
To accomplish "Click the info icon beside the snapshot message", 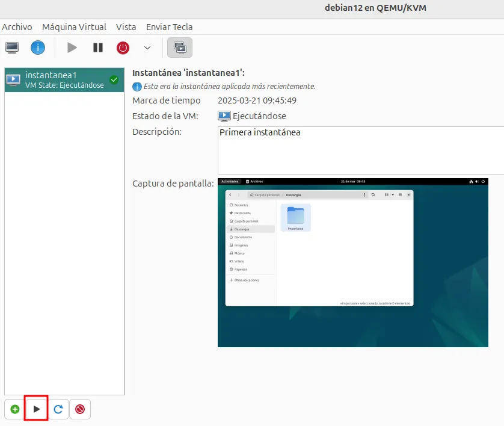I will 137,87.
